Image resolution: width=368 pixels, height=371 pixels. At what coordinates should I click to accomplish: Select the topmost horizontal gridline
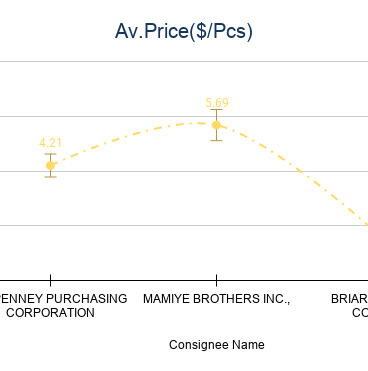click(x=184, y=61)
